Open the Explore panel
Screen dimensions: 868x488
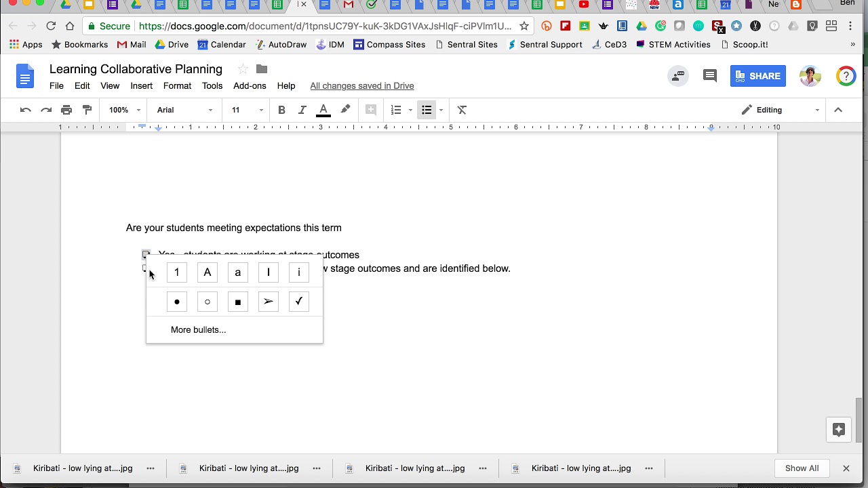click(x=839, y=430)
